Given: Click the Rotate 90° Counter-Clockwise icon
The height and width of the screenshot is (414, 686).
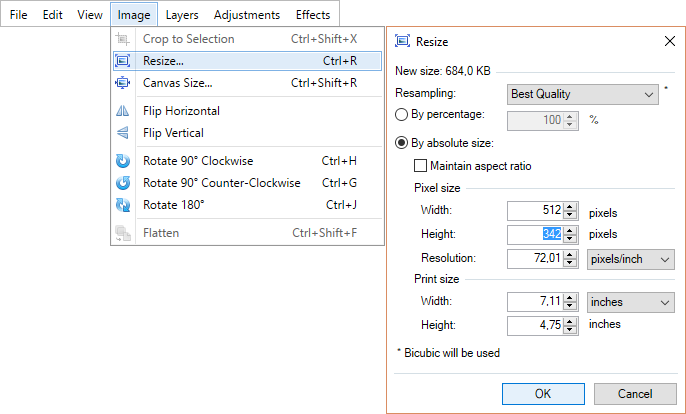Looking at the screenshot, I should pos(122,182).
